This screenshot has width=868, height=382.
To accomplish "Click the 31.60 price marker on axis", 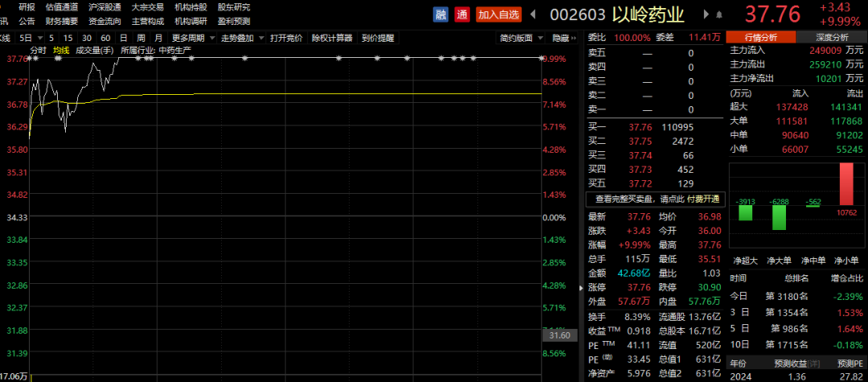I will click(558, 335).
